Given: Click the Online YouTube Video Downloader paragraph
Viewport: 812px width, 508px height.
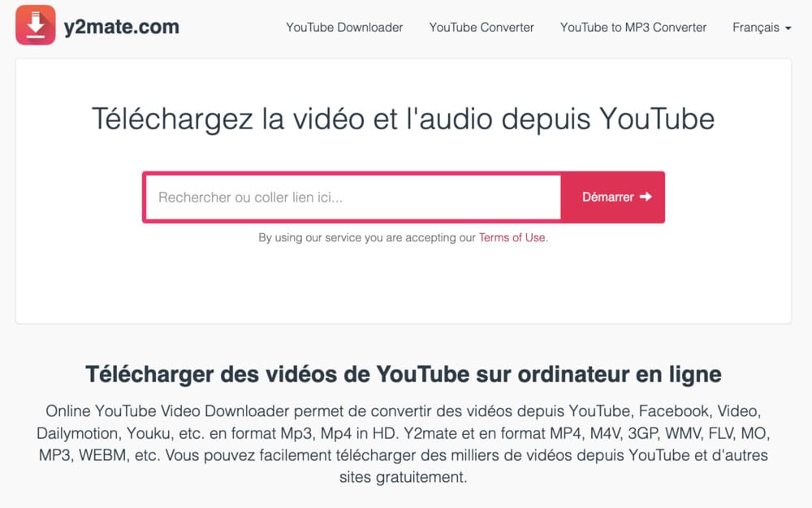Looking at the screenshot, I should coord(404,444).
